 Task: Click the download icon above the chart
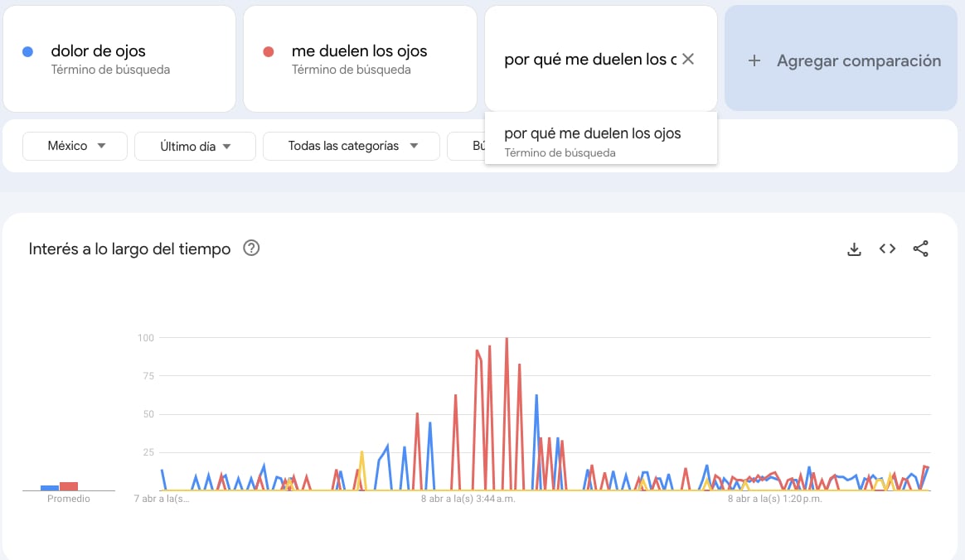pos(854,249)
